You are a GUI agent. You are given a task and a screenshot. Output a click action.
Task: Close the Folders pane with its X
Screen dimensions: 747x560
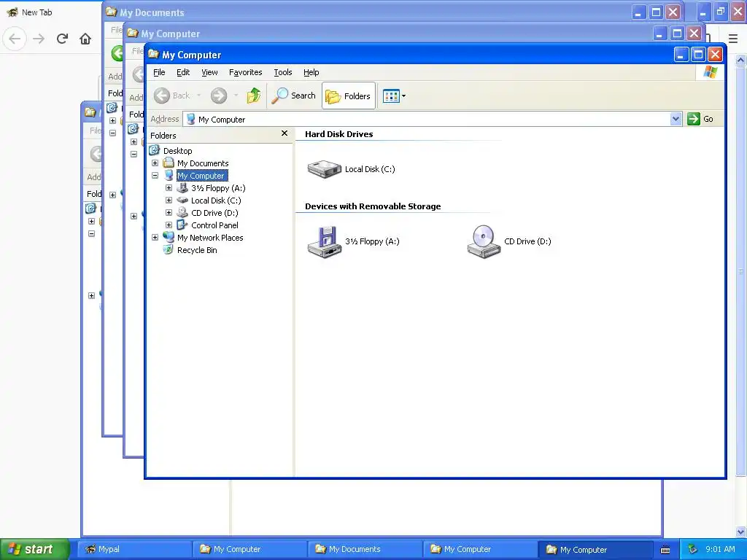pos(285,133)
